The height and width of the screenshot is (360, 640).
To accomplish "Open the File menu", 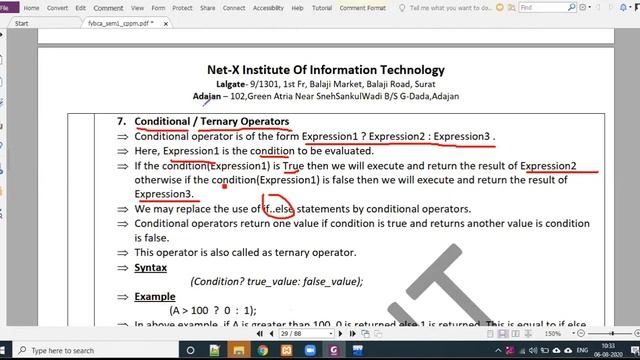I will click(x=8, y=8).
